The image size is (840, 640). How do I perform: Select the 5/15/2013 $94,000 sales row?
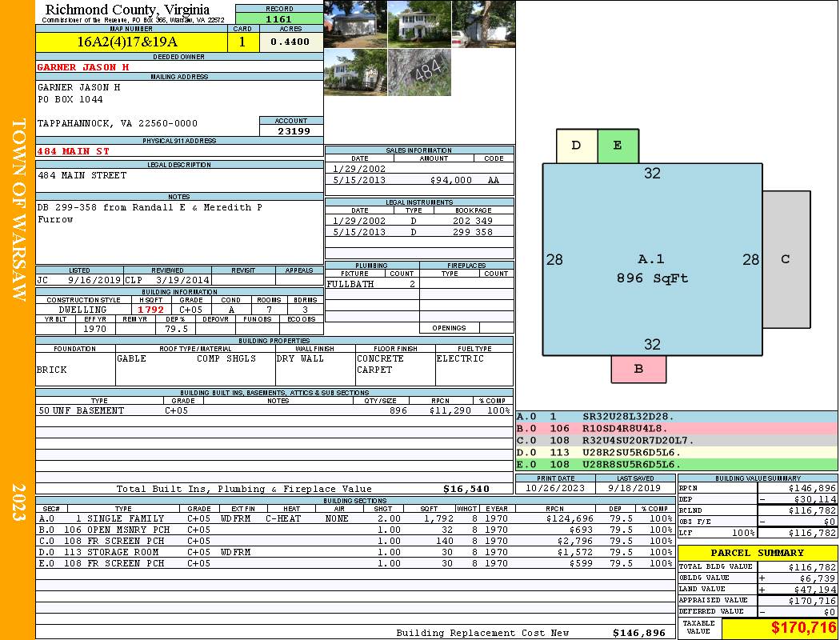tap(419, 181)
